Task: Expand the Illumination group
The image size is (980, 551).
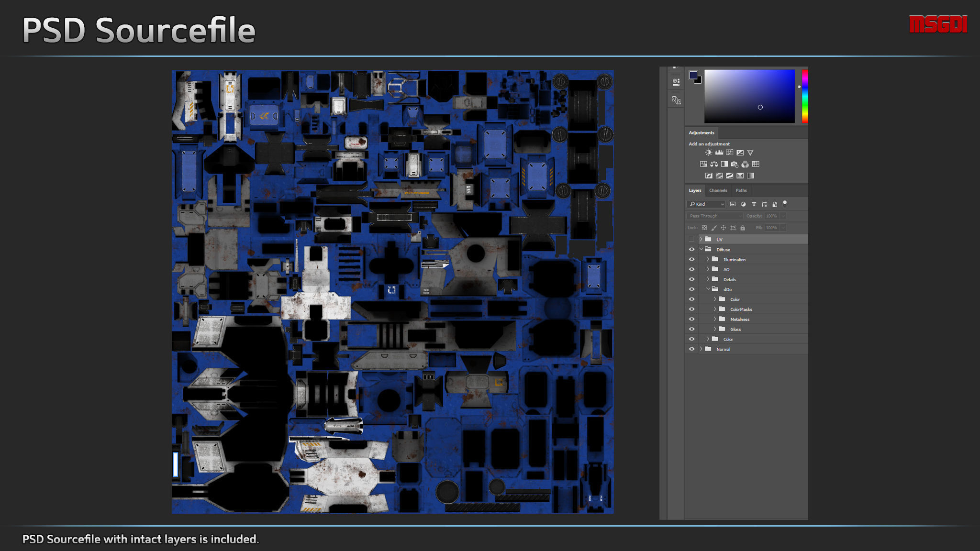Action: tap(708, 259)
